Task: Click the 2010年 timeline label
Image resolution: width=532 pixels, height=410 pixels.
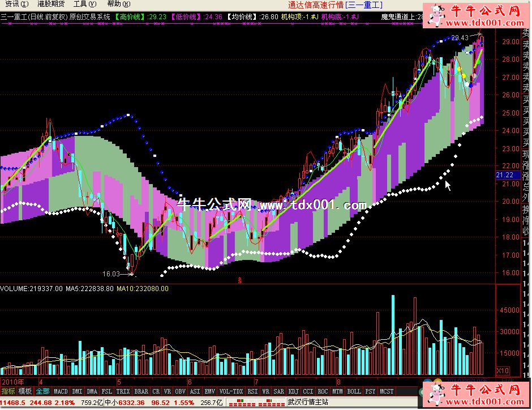Action: point(13,382)
